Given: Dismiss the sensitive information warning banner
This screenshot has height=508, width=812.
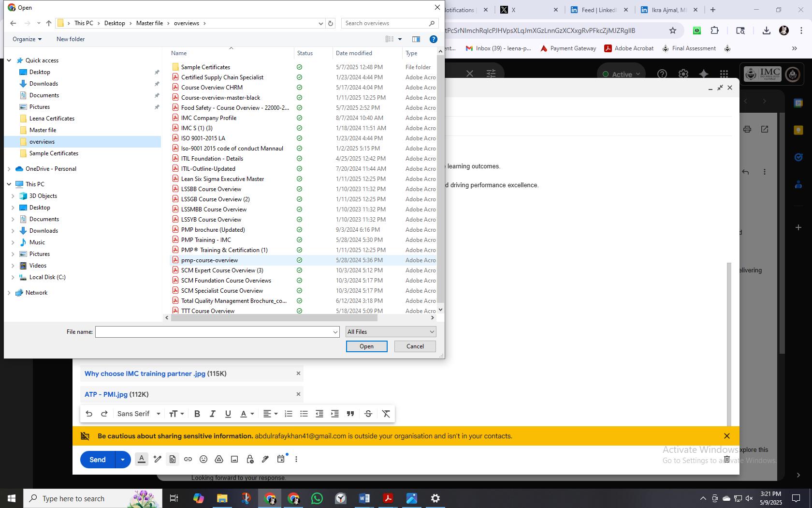Looking at the screenshot, I should tap(727, 436).
